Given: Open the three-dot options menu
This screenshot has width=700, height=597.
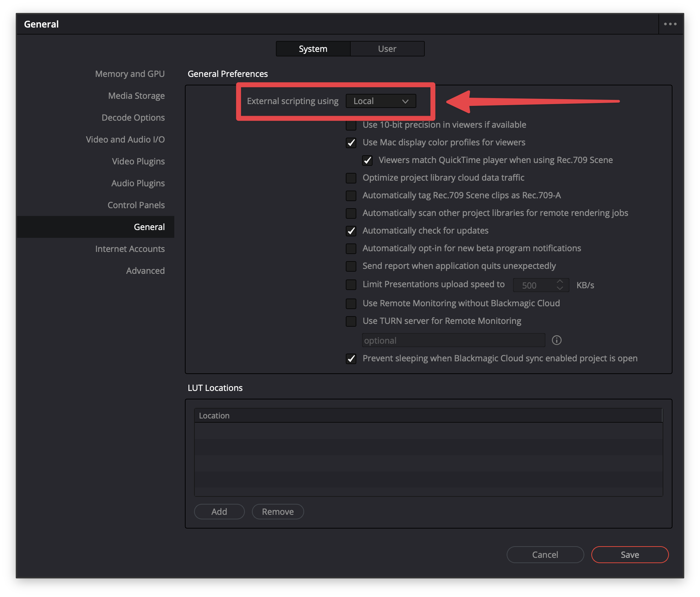Looking at the screenshot, I should pyautogui.click(x=670, y=24).
